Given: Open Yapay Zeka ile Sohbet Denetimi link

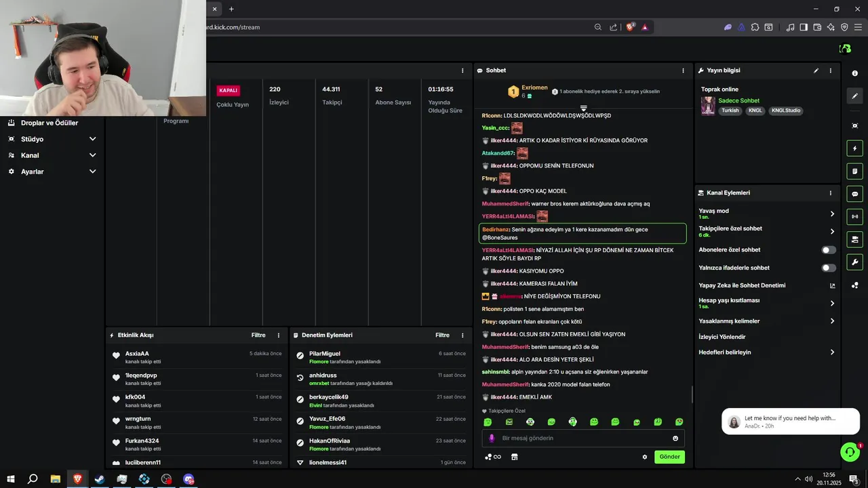Looking at the screenshot, I should pos(767,285).
